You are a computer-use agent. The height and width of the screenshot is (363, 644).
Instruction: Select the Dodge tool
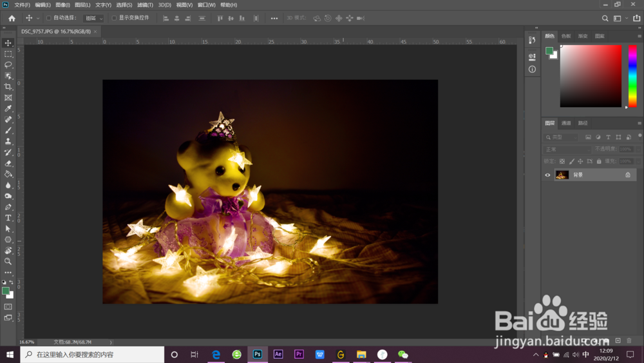pos(8,196)
